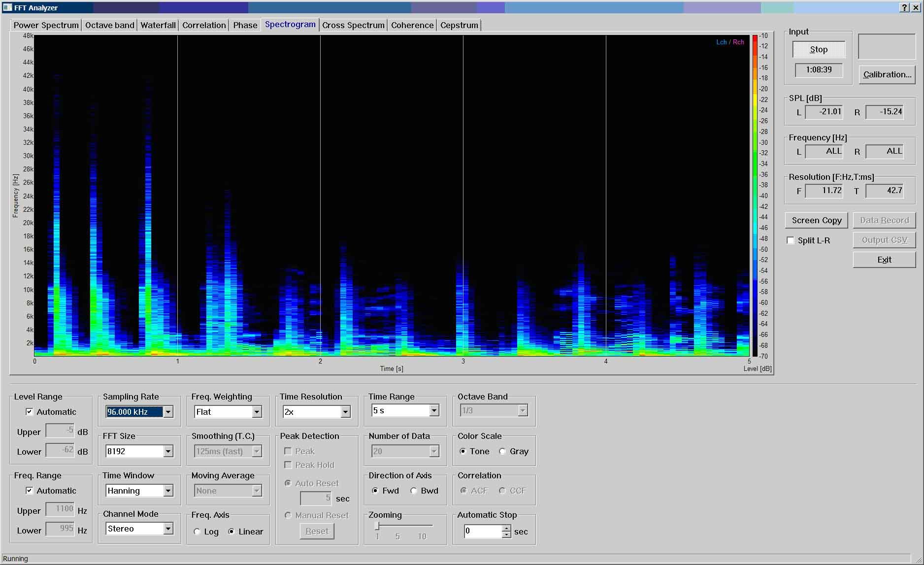This screenshot has width=924, height=565.
Task: Open the Smoothing (T.C.) dropdown
Action: coord(257,451)
